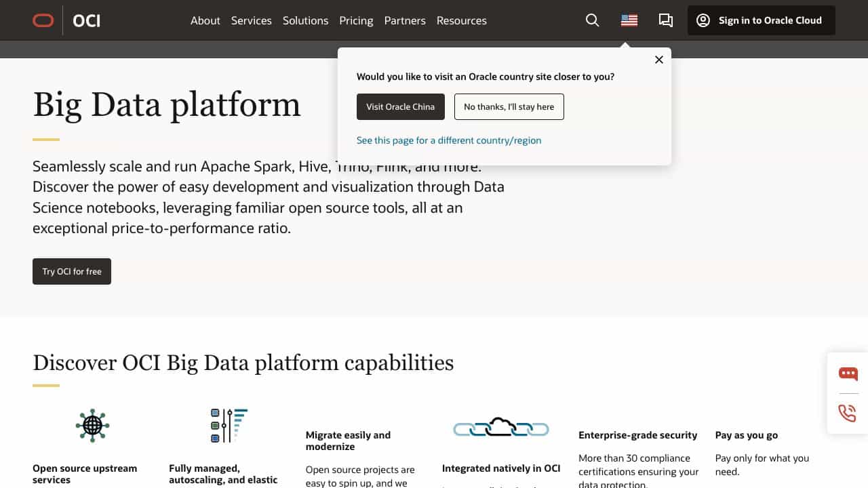Click the red chat bubble side widget
The height and width of the screenshot is (488, 868).
(x=848, y=373)
